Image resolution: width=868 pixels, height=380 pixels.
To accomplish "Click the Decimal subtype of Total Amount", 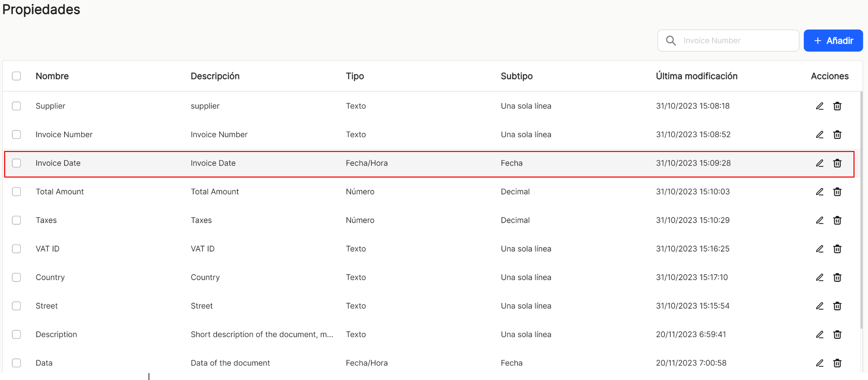I will (515, 192).
